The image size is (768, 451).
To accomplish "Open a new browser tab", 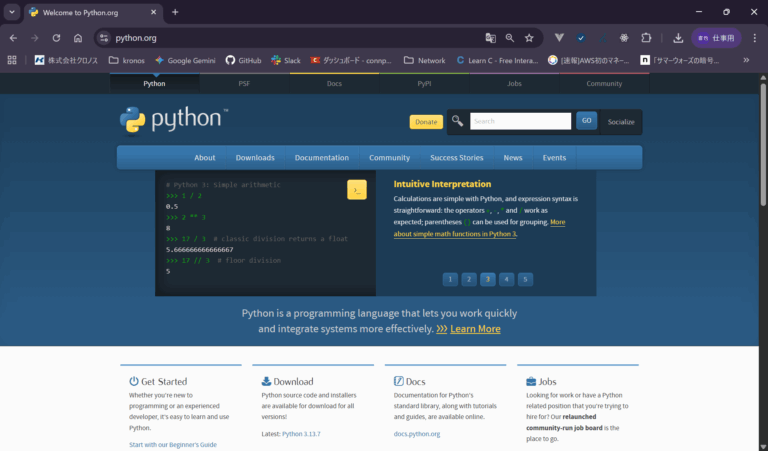I will click(x=175, y=12).
